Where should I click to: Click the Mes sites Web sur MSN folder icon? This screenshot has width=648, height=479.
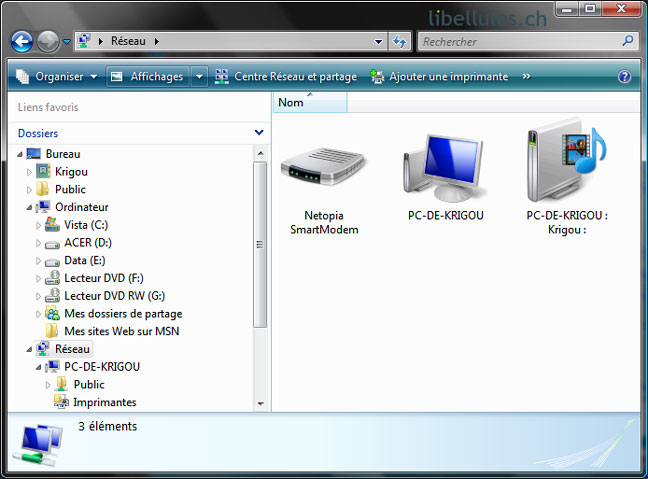click(52, 331)
